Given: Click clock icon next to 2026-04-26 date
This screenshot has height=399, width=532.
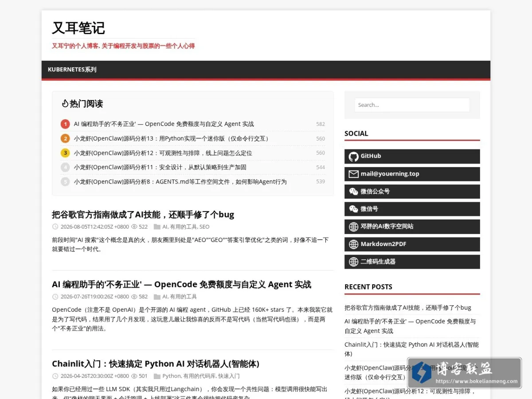Looking at the screenshot, I should click(x=55, y=376).
